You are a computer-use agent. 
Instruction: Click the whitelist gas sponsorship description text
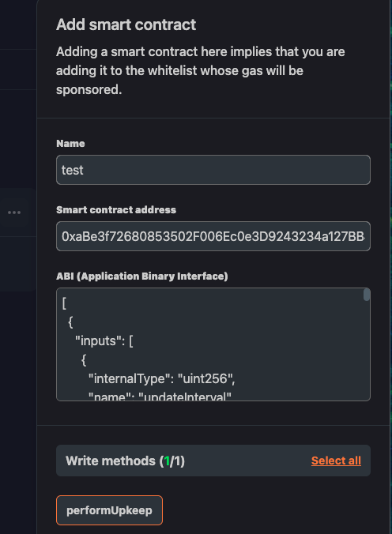coord(201,70)
